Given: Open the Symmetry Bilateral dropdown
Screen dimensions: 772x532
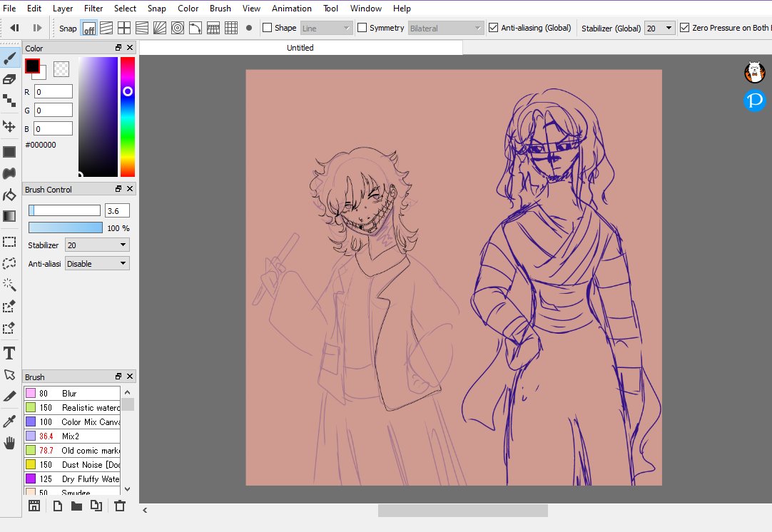Looking at the screenshot, I should pos(445,28).
